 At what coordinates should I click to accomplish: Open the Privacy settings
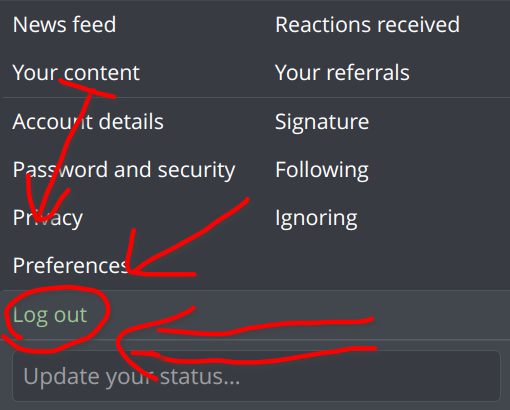(48, 219)
